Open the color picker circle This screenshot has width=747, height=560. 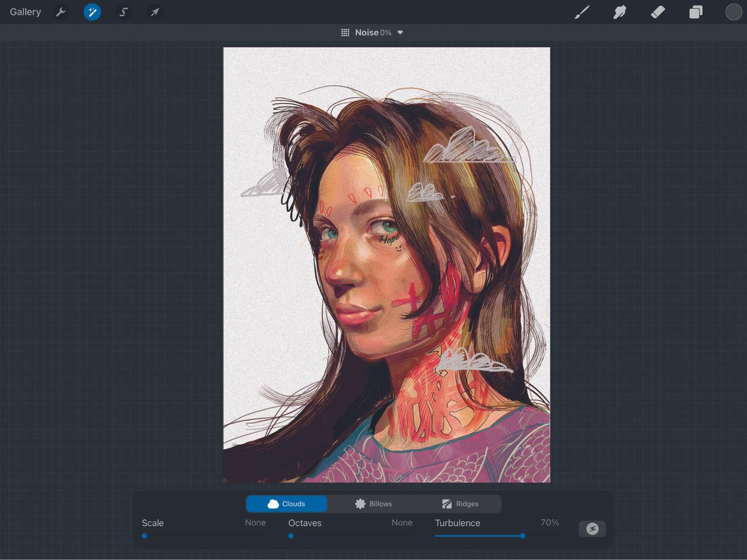[x=733, y=12]
